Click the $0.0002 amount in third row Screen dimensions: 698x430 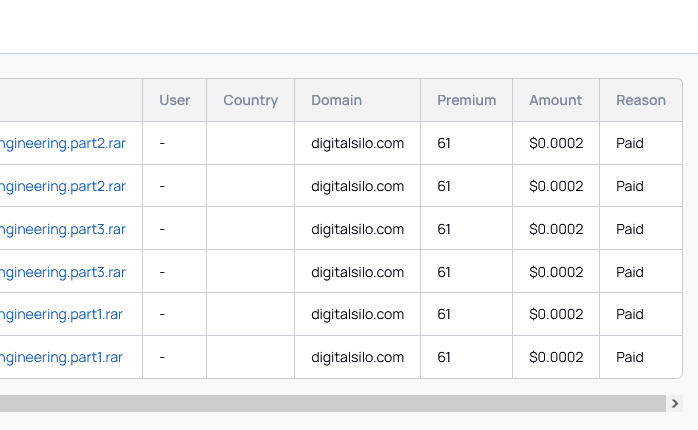(x=556, y=229)
